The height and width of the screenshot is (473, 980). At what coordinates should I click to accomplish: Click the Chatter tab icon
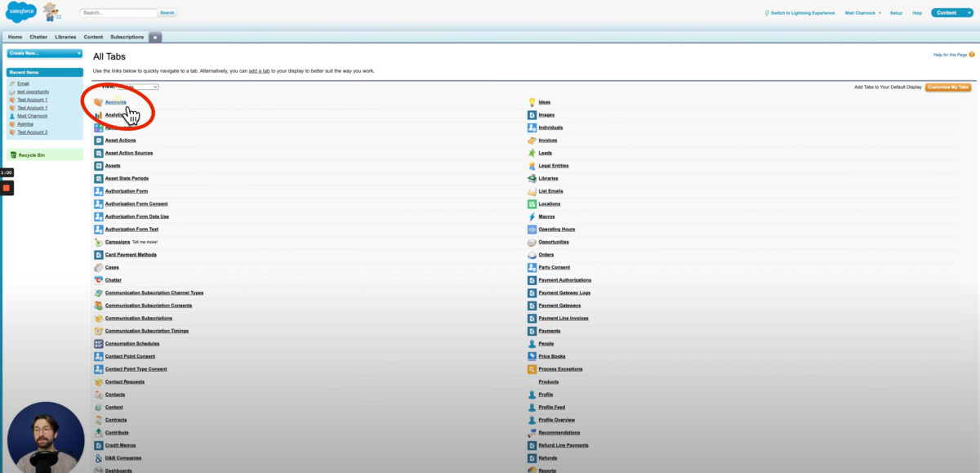point(98,280)
